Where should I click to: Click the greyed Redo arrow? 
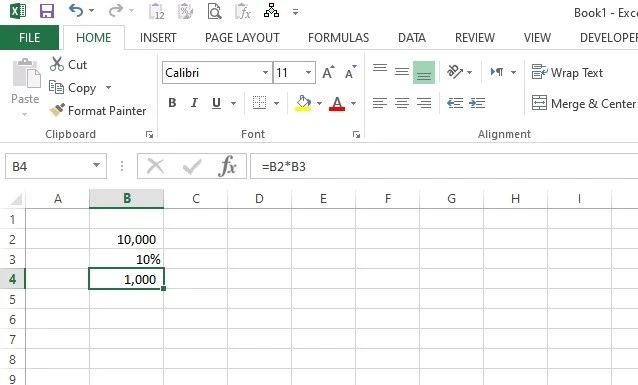coord(116,10)
